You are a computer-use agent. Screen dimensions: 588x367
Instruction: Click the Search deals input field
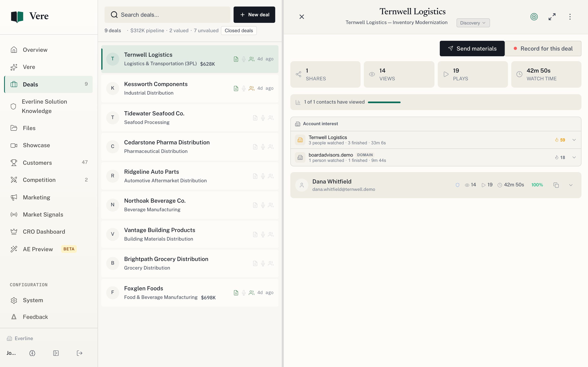[167, 15]
